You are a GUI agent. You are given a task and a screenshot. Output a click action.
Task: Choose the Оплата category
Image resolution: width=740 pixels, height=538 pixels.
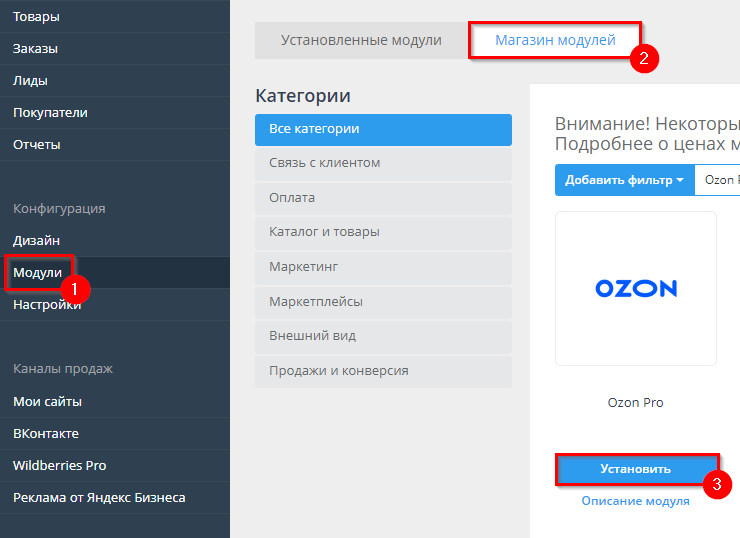tap(383, 198)
